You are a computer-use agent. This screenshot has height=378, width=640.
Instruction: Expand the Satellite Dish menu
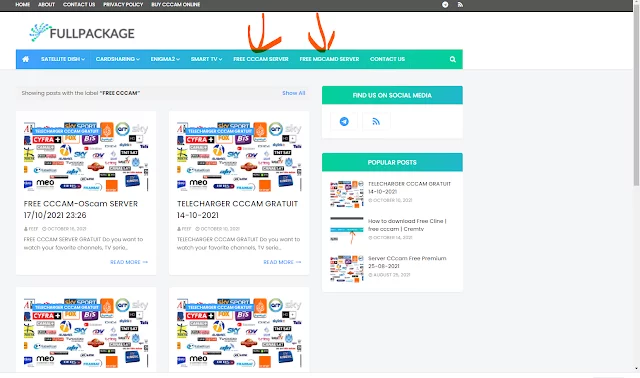point(63,59)
